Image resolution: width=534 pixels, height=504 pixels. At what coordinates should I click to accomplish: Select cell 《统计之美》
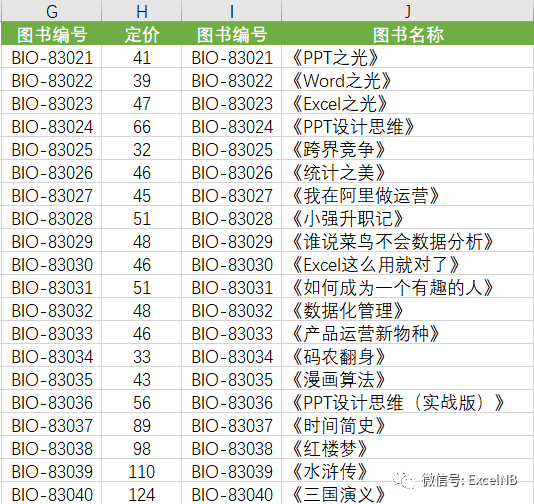[408, 172]
